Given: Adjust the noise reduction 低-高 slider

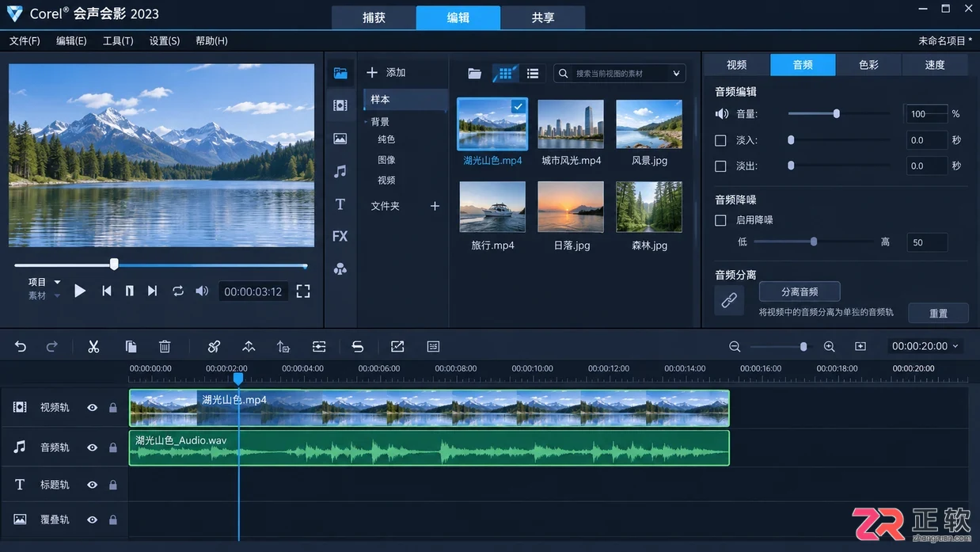Looking at the screenshot, I should 814,242.
